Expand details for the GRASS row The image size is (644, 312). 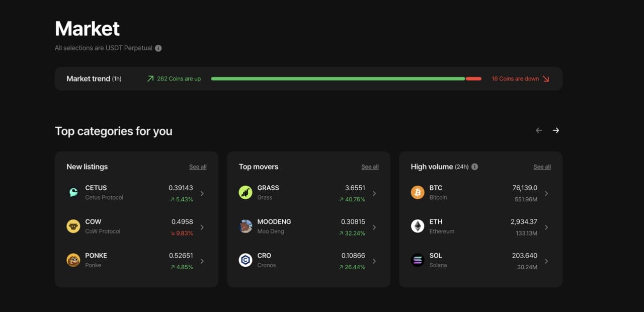click(x=374, y=193)
